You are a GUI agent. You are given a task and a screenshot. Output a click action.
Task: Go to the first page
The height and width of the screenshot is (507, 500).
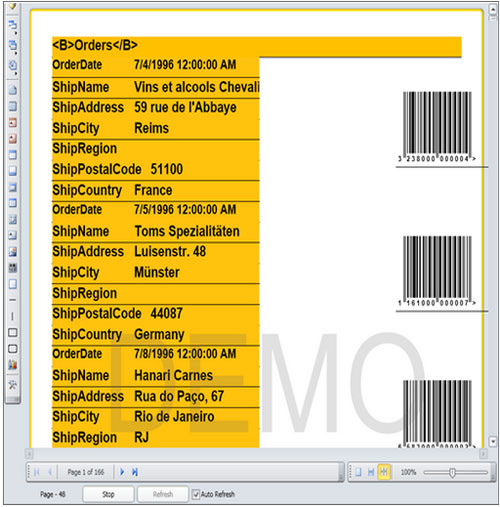[37, 472]
